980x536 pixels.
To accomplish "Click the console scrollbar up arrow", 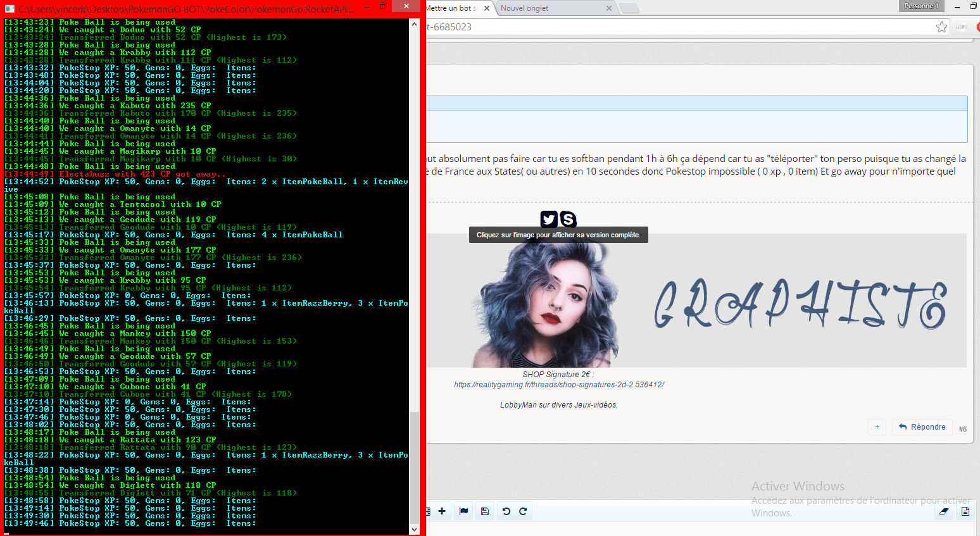I will pos(415,24).
